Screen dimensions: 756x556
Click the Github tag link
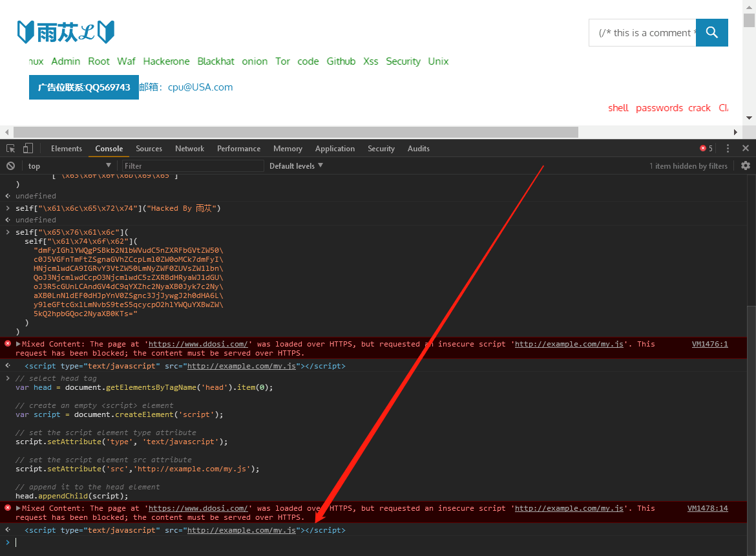[341, 61]
